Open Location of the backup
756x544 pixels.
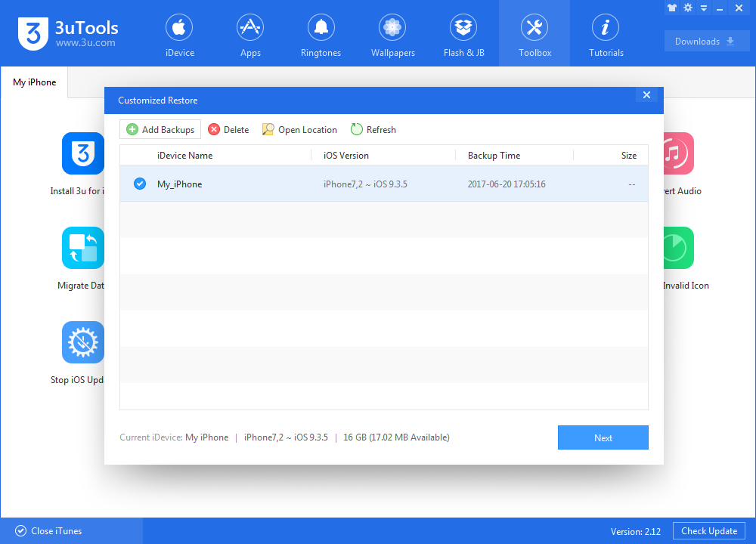point(299,130)
